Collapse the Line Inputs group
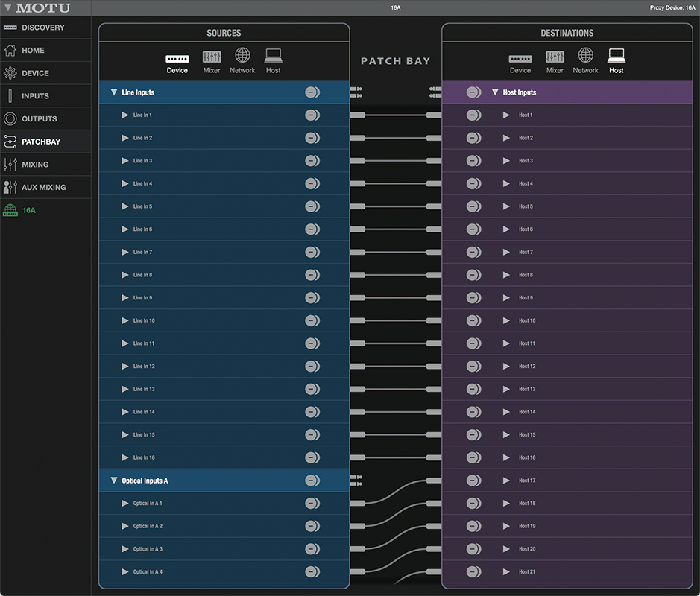The width and height of the screenshot is (700, 596). click(114, 92)
